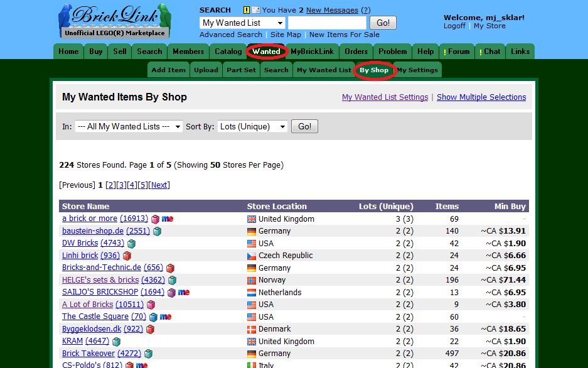Click brick icon beside SAILJO'S BRICKSHOP
Screen dimensions: 588x368
coord(171,293)
